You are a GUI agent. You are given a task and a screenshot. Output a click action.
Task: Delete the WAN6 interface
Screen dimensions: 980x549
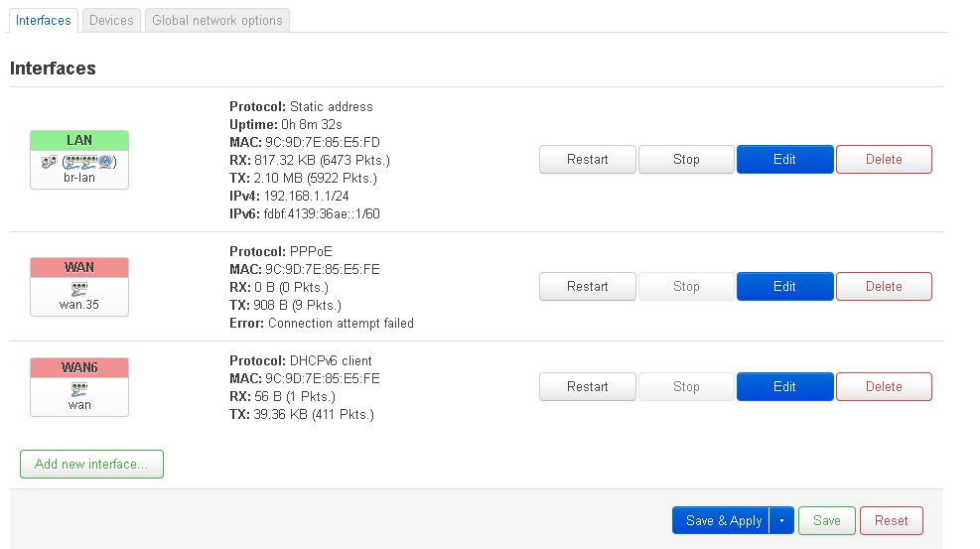[x=884, y=386]
